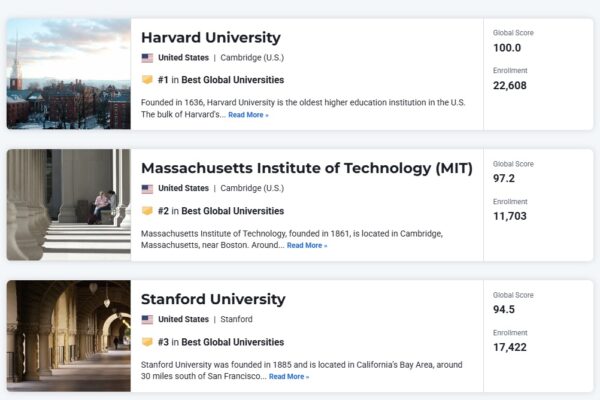
Task: Open the Stanford University title link
Action: coord(213,299)
